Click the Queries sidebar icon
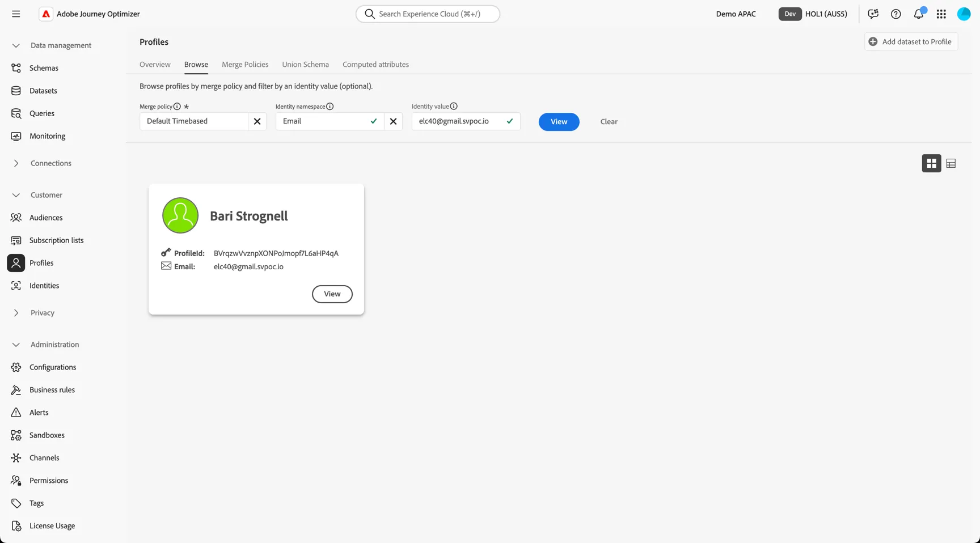Image resolution: width=980 pixels, height=543 pixels. [16, 113]
